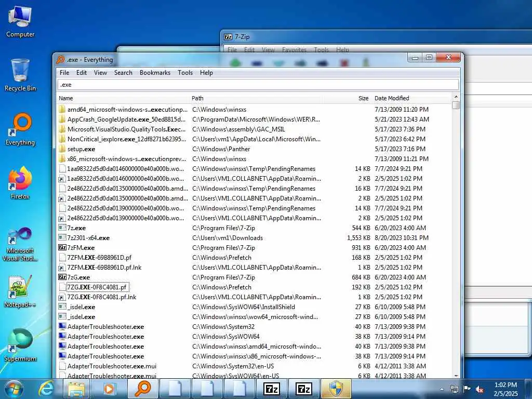Select AdapterTroubleshooter.exe in C:\Windows\SysWOW64
Image resolution: width=532 pixels, height=399 pixels.
(105, 336)
